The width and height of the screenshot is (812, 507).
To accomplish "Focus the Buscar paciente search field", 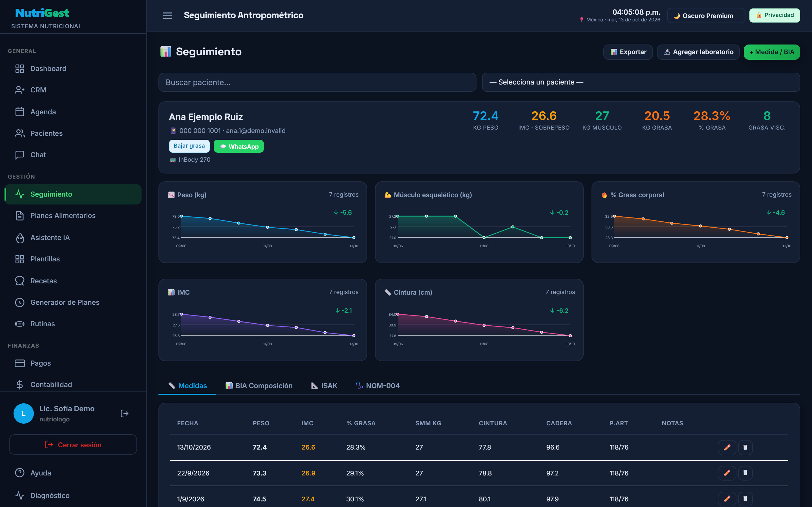I will pyautogui.click(x=317, y=82).
